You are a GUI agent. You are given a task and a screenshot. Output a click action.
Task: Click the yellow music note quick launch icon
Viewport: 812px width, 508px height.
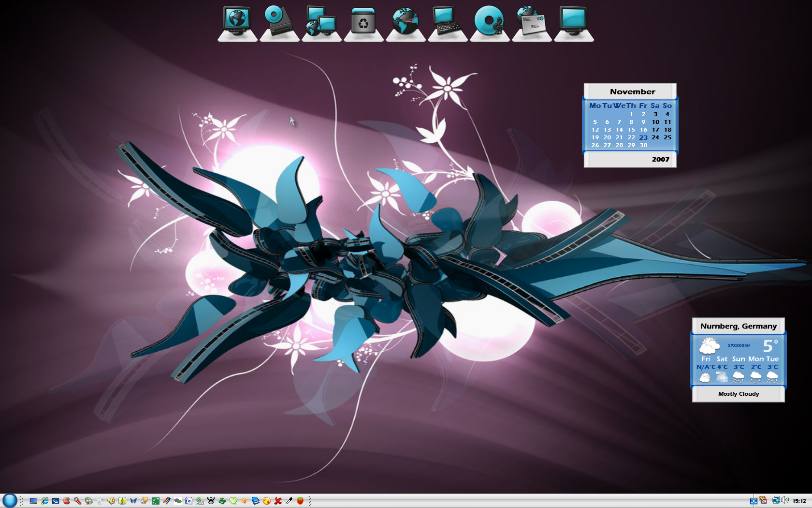(122, 501)
